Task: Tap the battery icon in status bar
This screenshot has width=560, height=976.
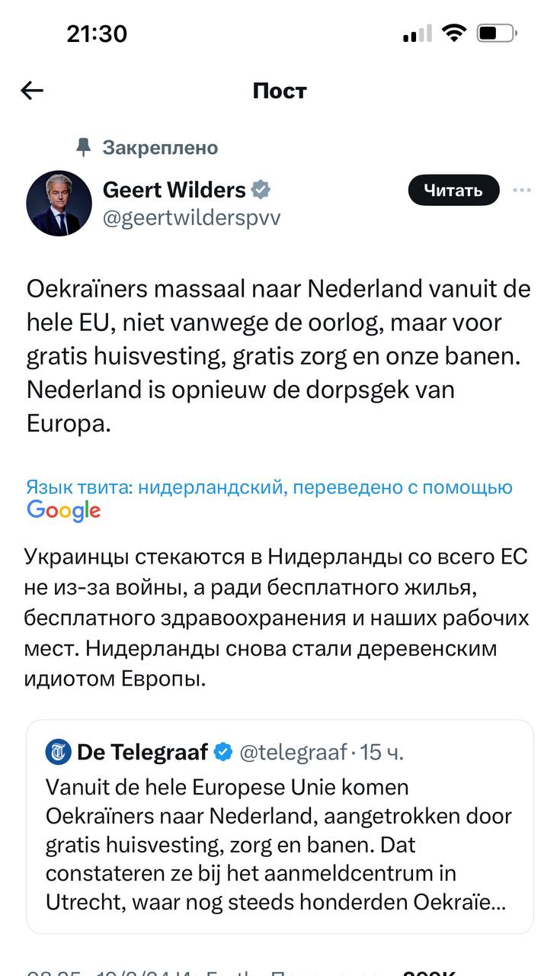Action: [x=497, y=34]
